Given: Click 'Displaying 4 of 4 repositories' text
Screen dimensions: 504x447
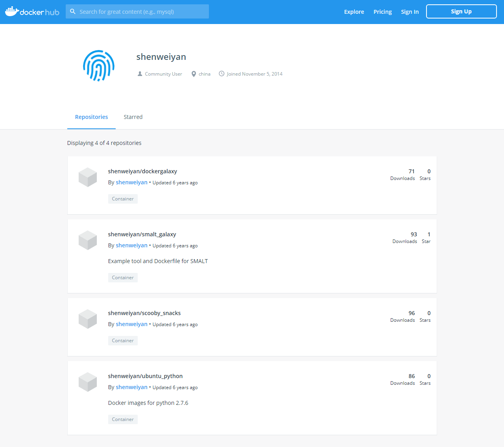Looking at the screenshot, I should (x=104, y=143).
